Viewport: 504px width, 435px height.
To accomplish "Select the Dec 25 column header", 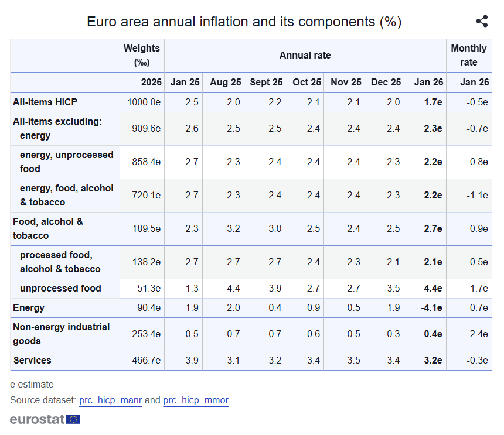I will coord(386,83).
